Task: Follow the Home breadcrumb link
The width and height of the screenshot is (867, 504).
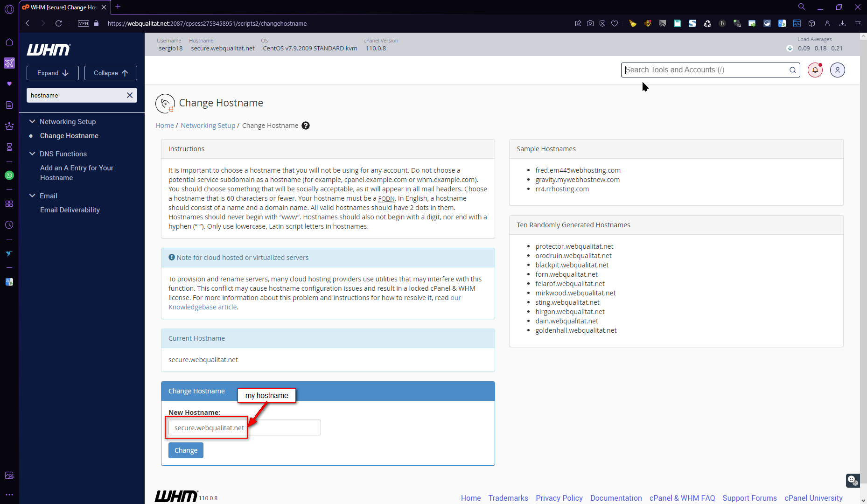Action: point(164,126)
